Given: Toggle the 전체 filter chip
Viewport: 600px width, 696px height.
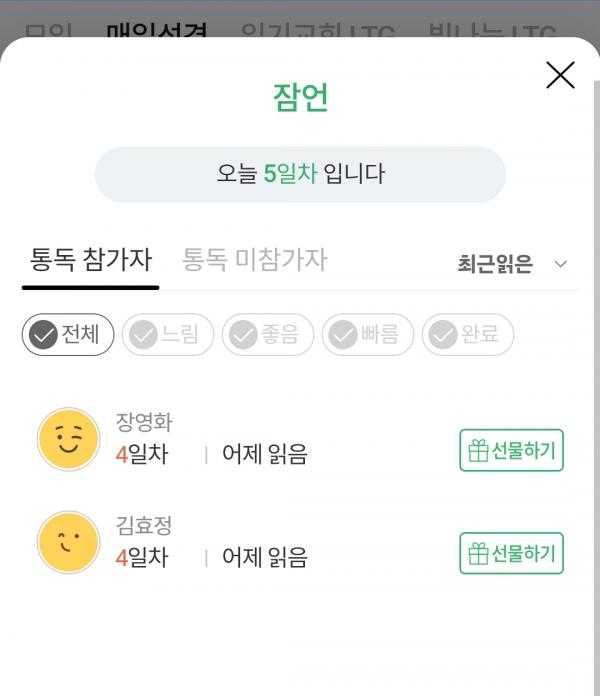Looking at the screenshot, I should [68, 335].
